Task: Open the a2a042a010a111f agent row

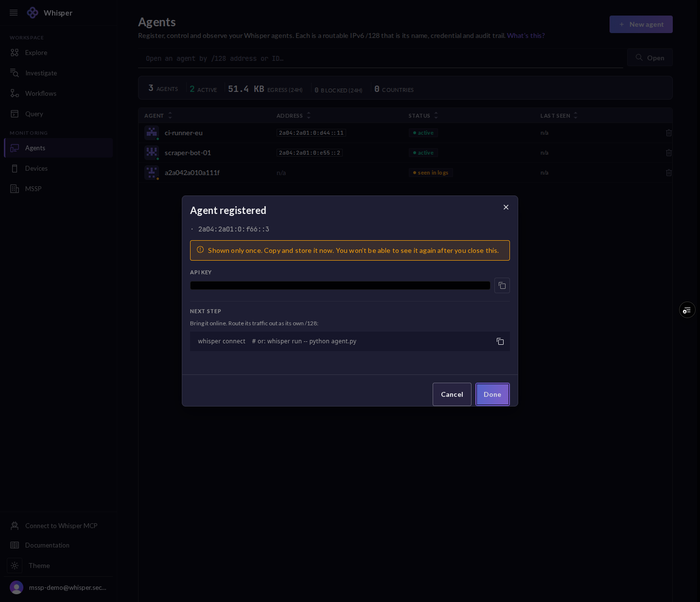Action: pyautogui.click(x=405, y=173)
